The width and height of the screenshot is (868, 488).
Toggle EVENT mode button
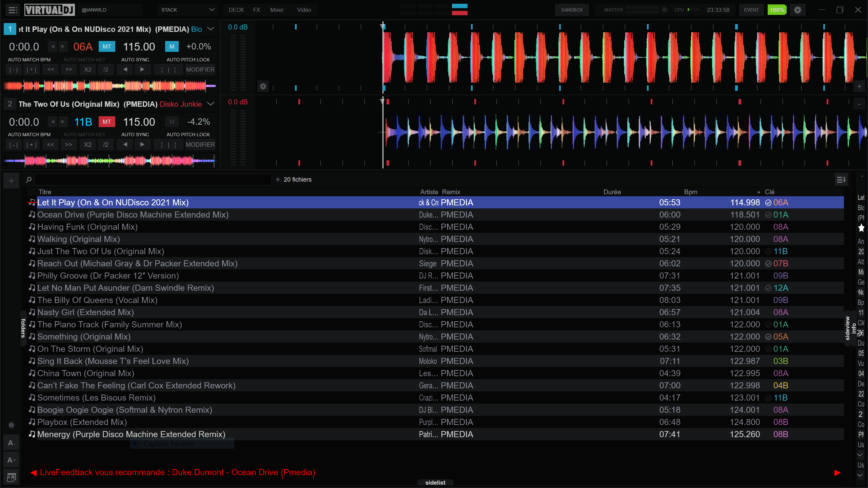coord(751,10)
